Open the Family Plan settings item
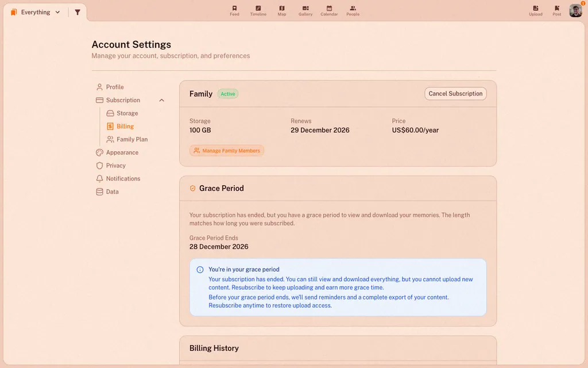 pyautogui.click(x=127, y=139)
